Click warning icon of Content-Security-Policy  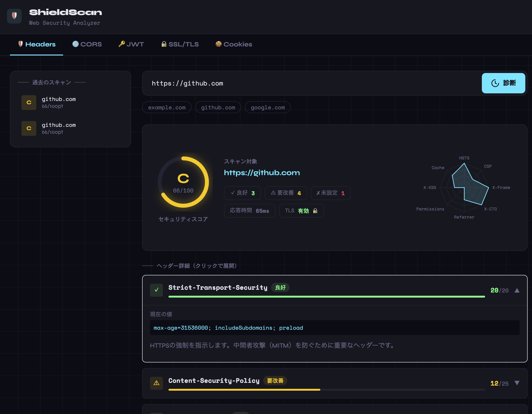coord(156,383)
